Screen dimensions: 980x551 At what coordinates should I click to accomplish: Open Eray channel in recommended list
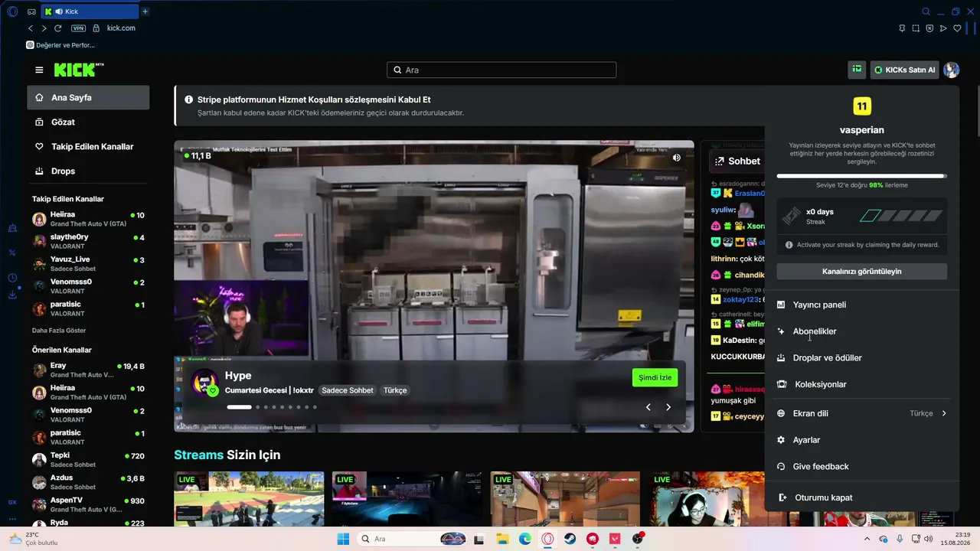[x=88, y=370]
